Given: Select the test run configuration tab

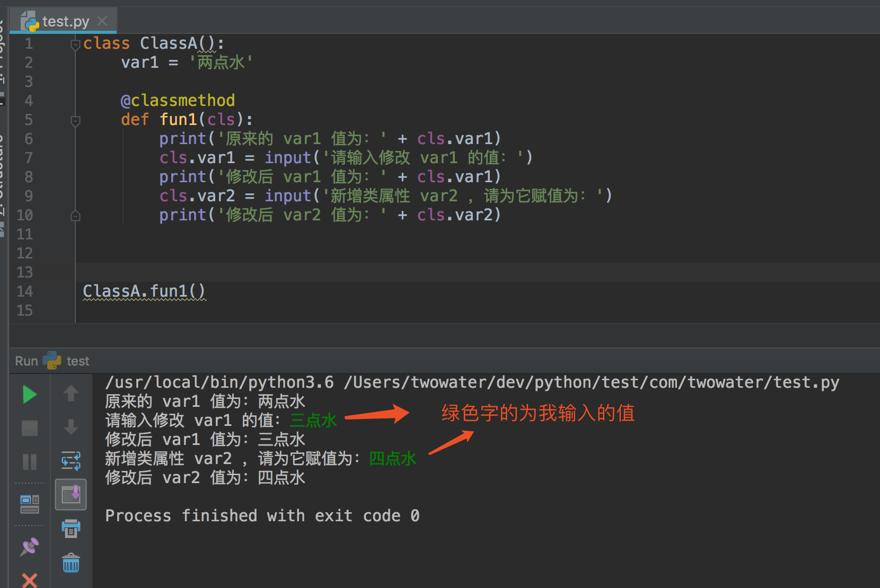Looking at the screenshot, I should [x=78, y=361].
